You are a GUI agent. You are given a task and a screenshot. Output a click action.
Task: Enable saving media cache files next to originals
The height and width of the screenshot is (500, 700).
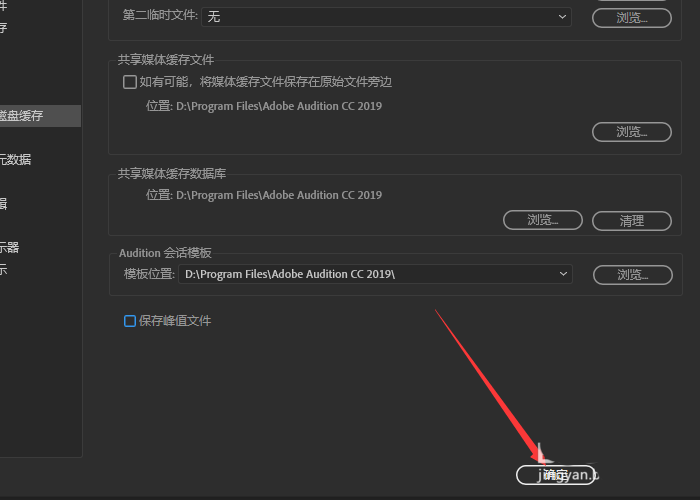point(130,82)
